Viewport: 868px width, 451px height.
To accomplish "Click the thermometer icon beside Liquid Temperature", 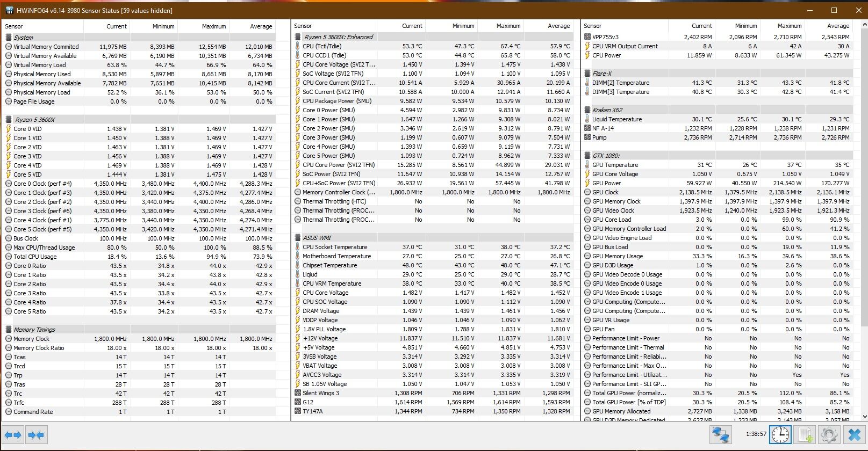I will tap(587, 119).
